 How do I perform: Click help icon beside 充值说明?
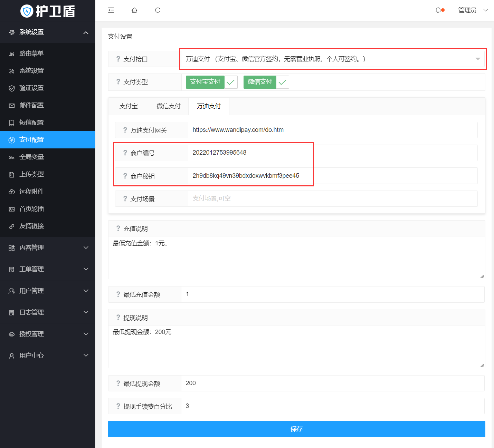point(118,228)
